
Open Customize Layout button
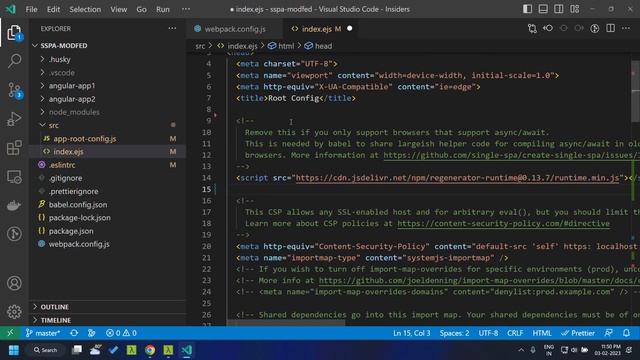tap(575, 9)
